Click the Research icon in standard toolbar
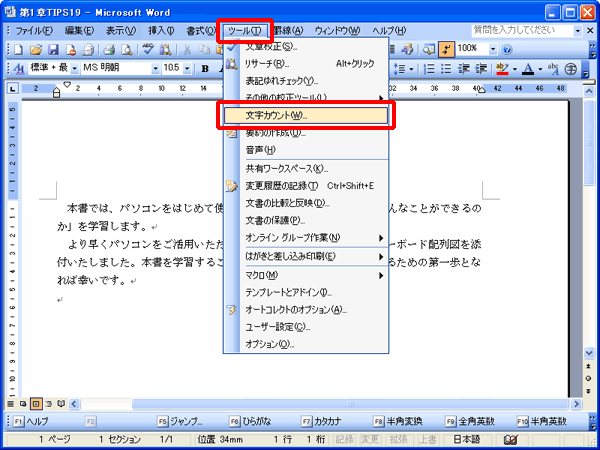This screenshot has width=600, height=450. [166, 49]
